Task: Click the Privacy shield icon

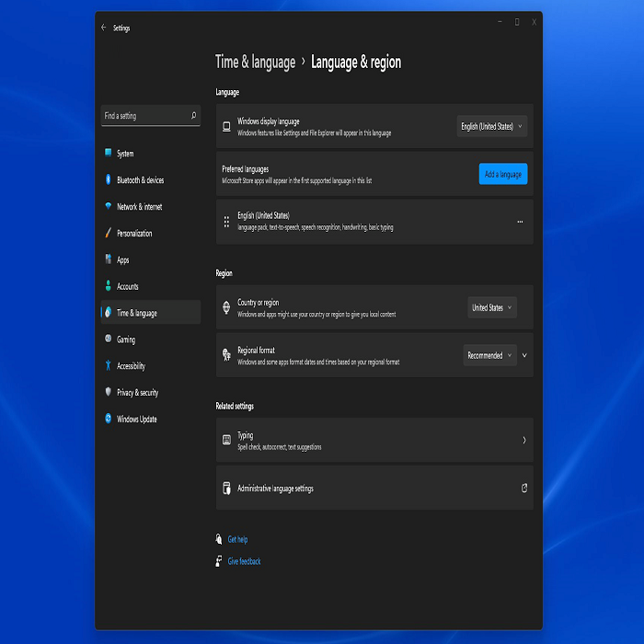Action: click(x=108, y=391)
